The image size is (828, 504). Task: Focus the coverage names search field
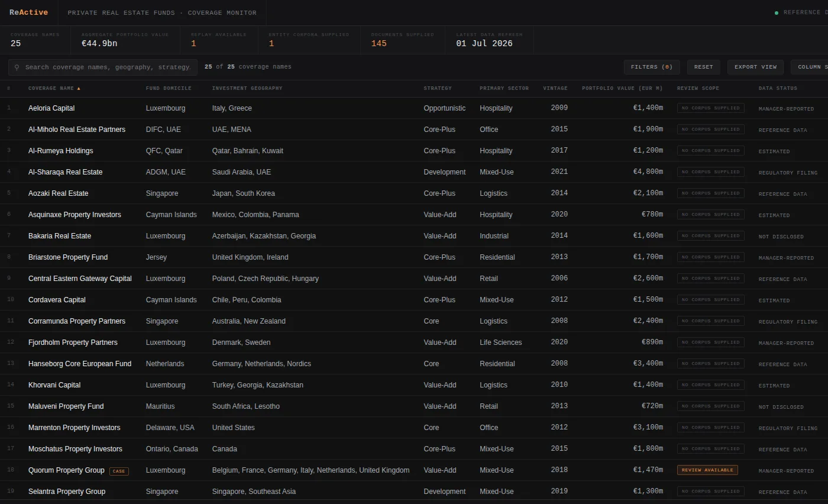[103, 67]
